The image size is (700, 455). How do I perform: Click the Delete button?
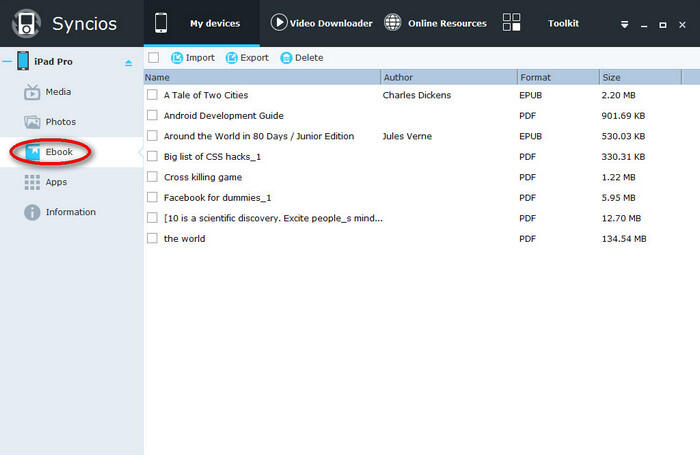point(301,58)
